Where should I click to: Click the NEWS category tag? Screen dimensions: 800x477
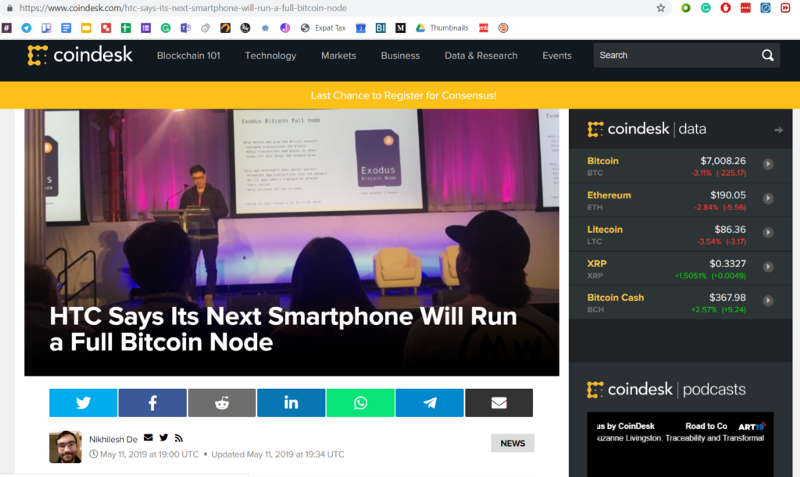coord(513,443)
